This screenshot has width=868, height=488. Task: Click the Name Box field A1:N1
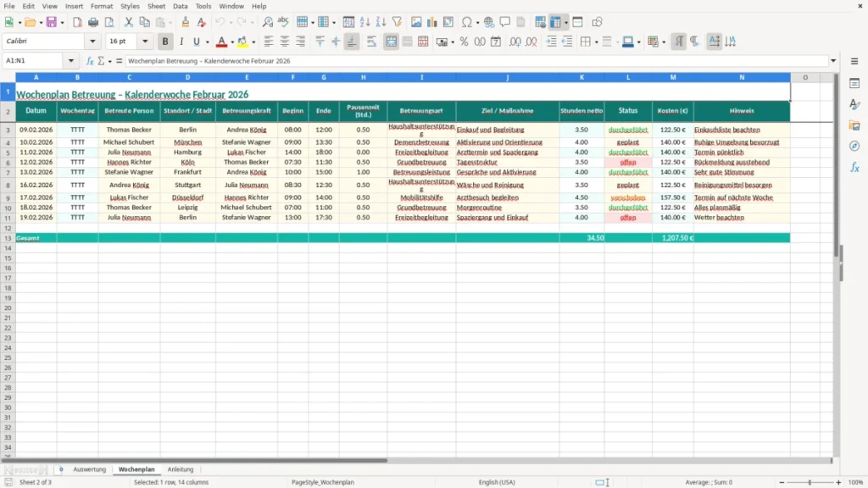click(x=34, y=61)
